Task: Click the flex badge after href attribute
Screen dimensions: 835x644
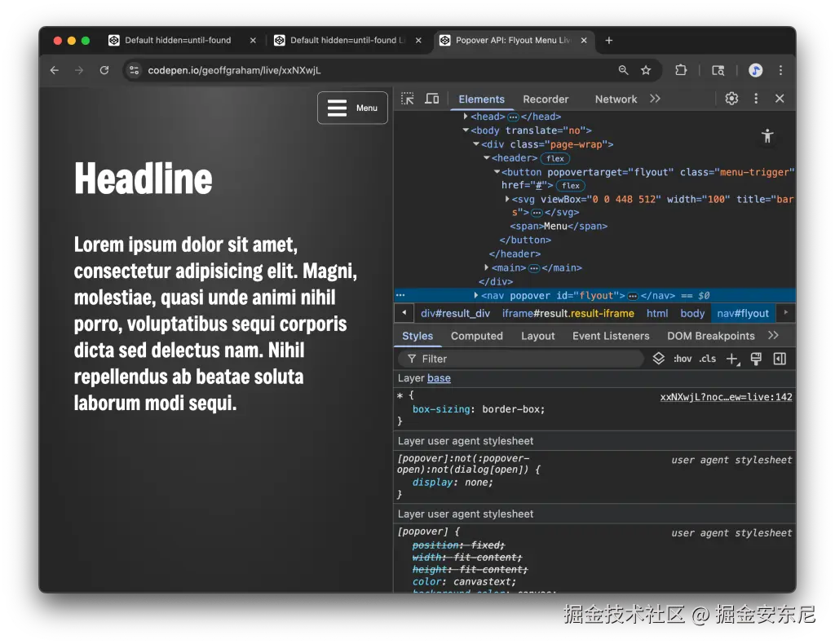Action: (x=570, y=185)
